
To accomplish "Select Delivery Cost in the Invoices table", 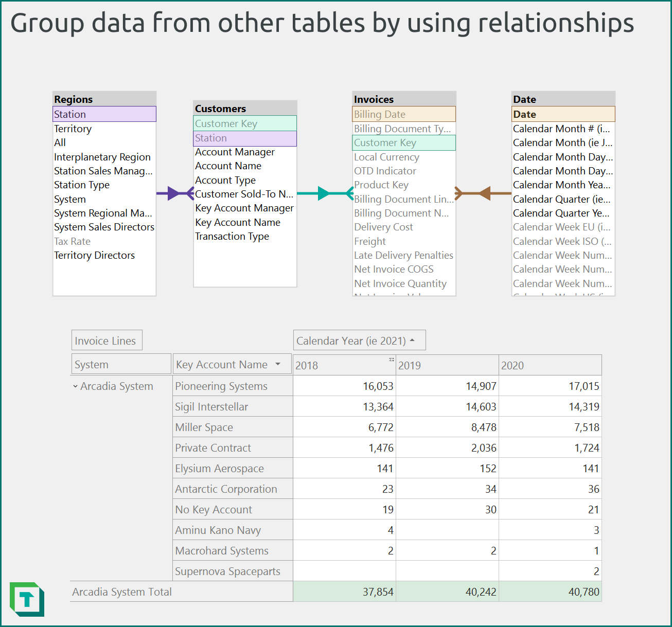I will coord(383,226).
